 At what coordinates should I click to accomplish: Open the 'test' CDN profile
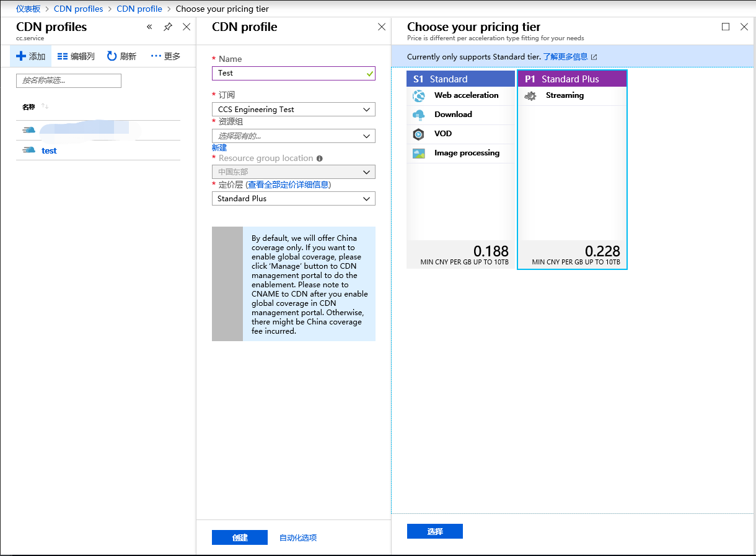tap(49, 150)
